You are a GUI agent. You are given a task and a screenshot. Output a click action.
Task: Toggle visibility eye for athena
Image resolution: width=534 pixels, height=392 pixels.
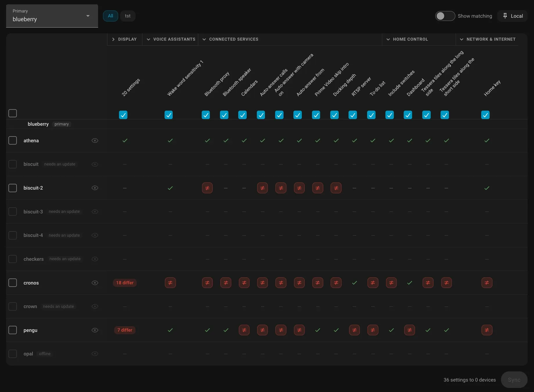point(95,141)
